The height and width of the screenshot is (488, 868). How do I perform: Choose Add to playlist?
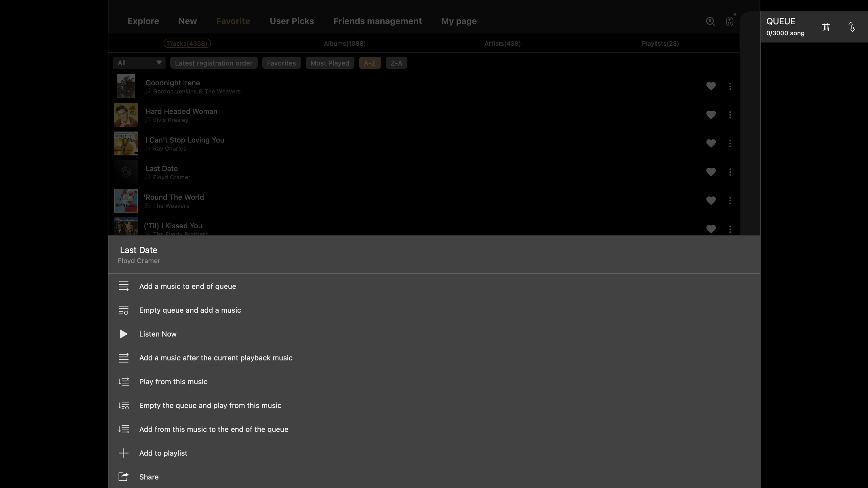click(163, 453)
